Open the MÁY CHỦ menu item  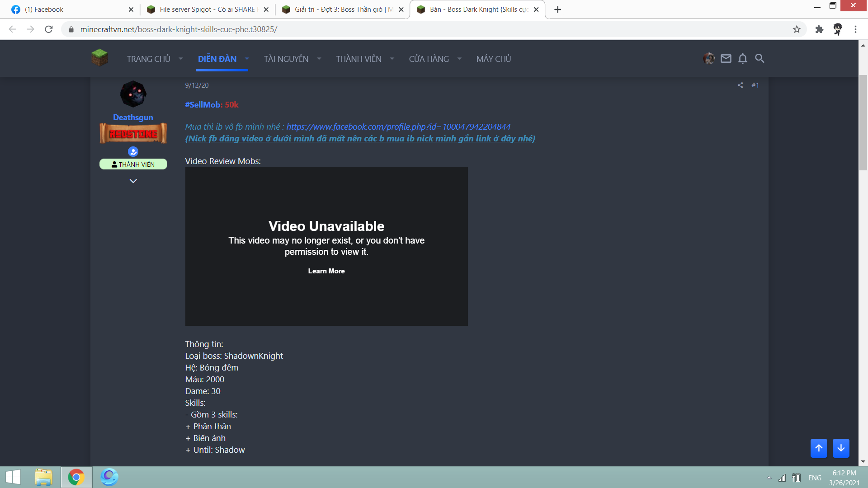pyautogui.click(x=493, y=59)
